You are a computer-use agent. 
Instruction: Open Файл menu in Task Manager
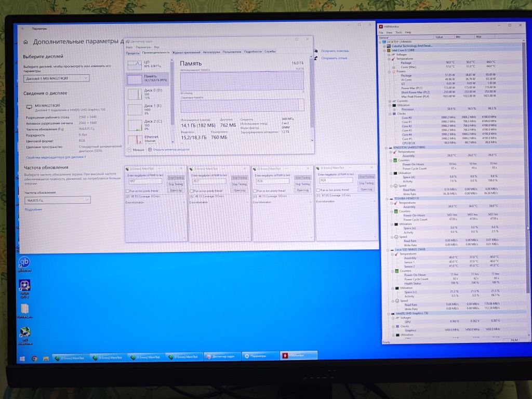click(129, 47)
